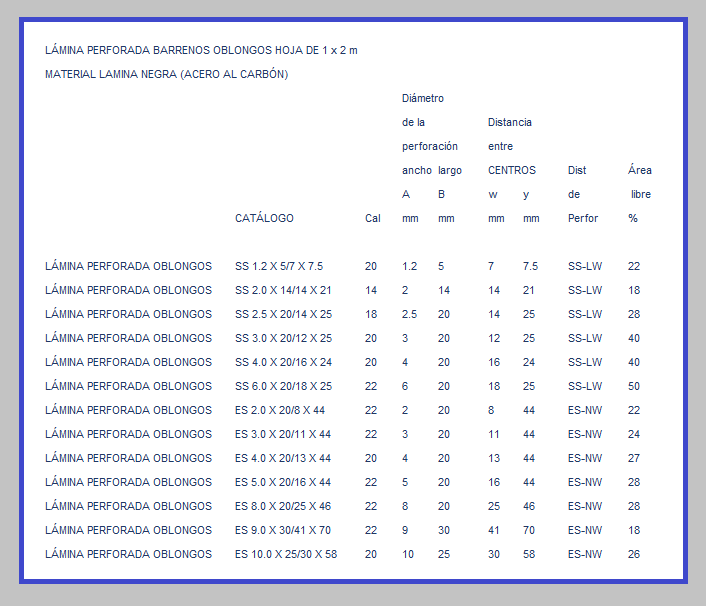Select catalog entry 'ES 9.0 X 30/41 X 70'

click(283, 530)
